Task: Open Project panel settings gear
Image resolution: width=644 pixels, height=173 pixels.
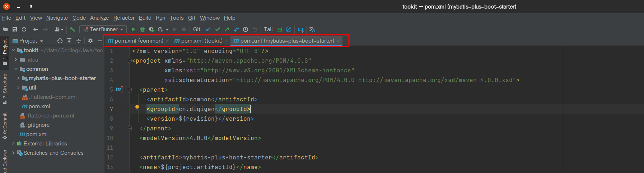Action: click(90, 41)
